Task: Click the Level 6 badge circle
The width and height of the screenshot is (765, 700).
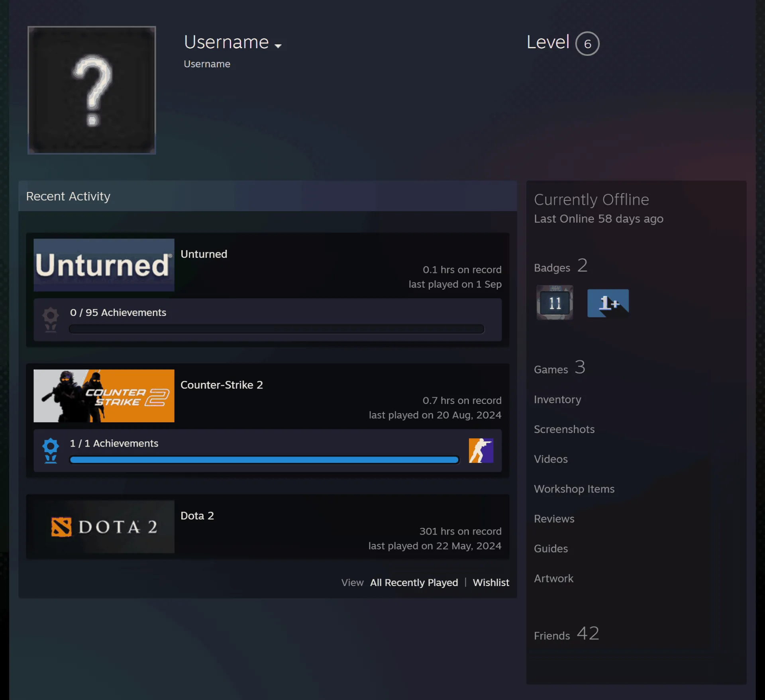Action: click(587, 43)
